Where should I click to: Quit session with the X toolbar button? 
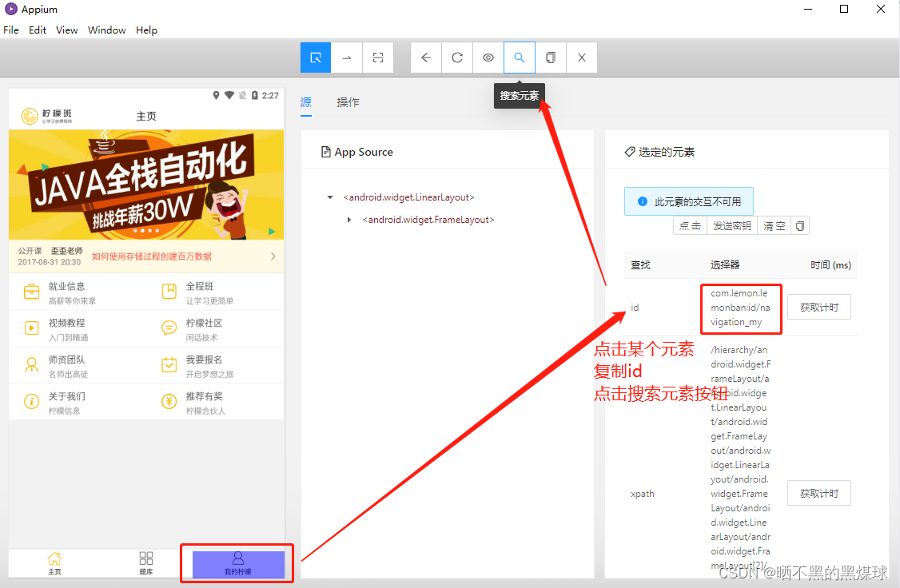click(581, 58)
